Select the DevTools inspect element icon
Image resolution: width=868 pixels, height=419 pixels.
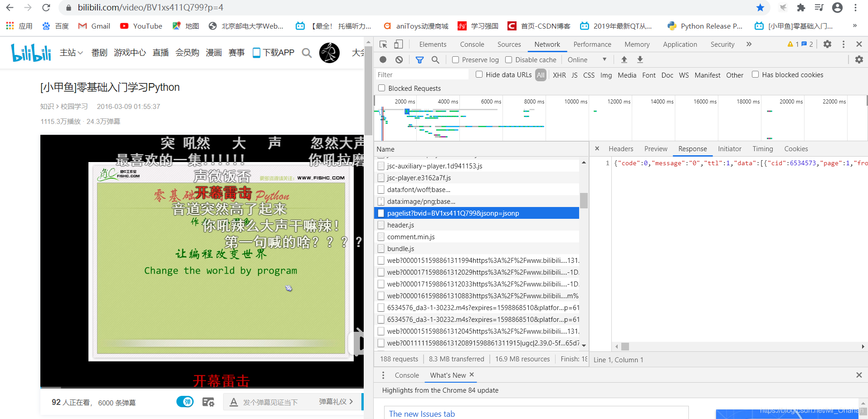[x=383, y=44]
